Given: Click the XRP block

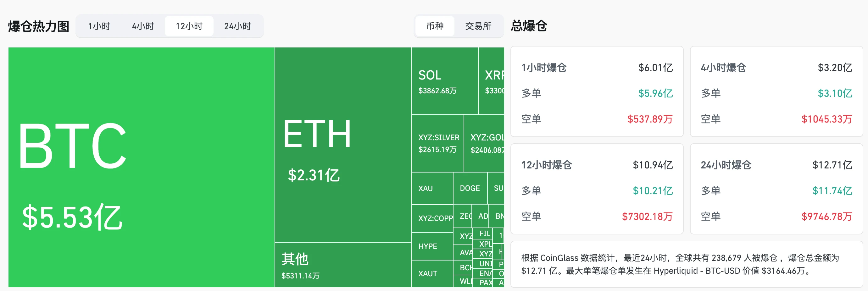Looking at the screenshot, I should 492,81.
